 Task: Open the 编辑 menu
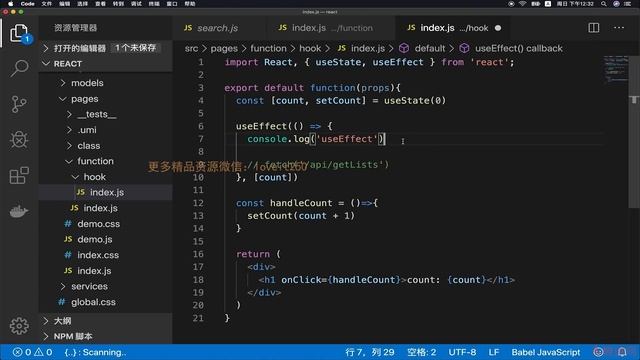(64, 4)
